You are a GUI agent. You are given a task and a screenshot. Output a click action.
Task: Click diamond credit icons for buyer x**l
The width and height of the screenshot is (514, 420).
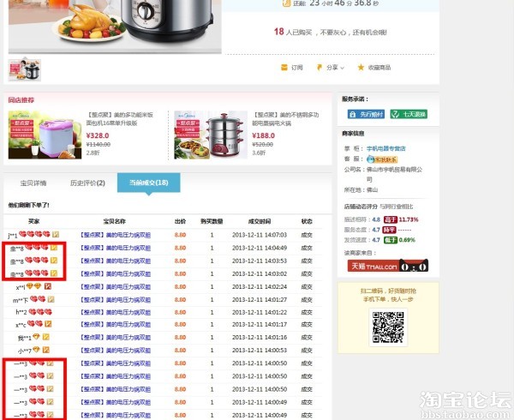point(33,286)
